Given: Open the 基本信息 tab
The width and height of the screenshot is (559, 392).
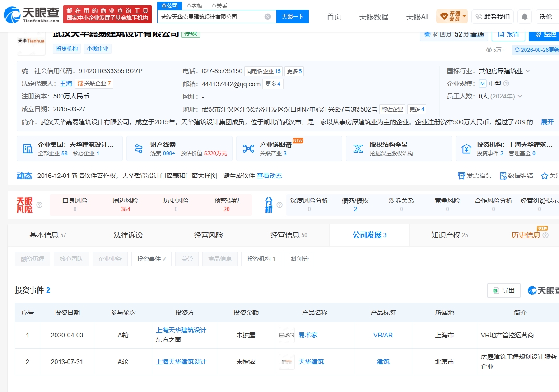Looking at the screenshot, I should pos(47,235).
